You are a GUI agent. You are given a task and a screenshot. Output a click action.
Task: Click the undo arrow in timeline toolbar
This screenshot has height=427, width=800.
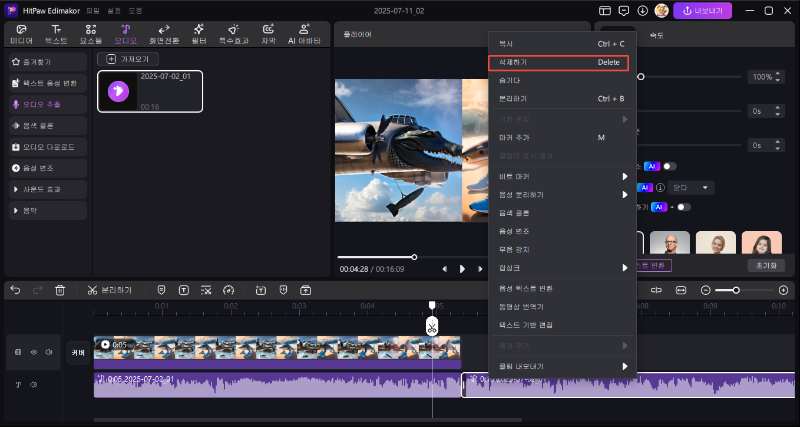15,290
